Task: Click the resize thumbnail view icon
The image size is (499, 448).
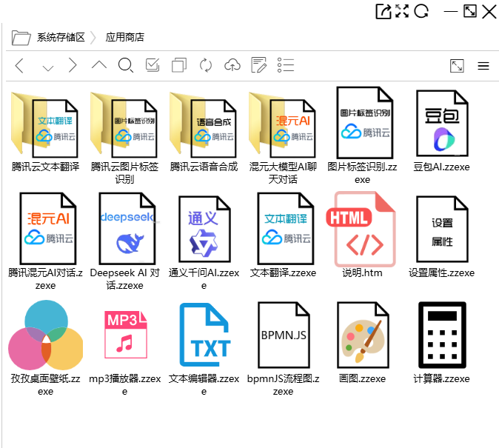Action: [x=457, y=66]
